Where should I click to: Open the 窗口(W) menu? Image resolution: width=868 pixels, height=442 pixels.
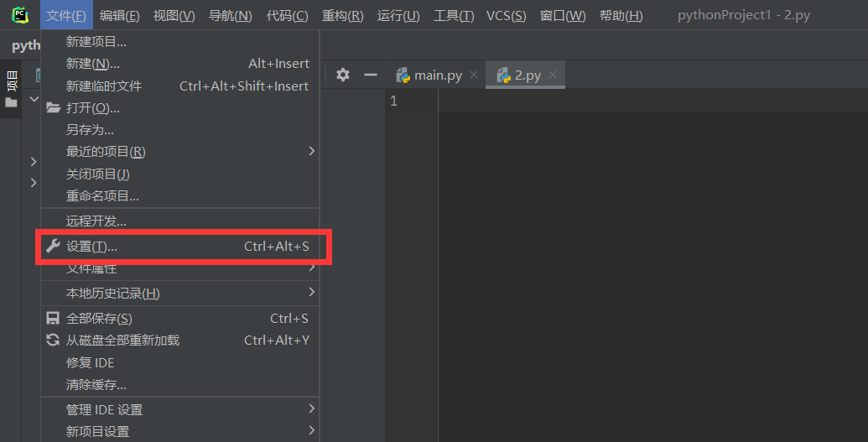[563, 15]
